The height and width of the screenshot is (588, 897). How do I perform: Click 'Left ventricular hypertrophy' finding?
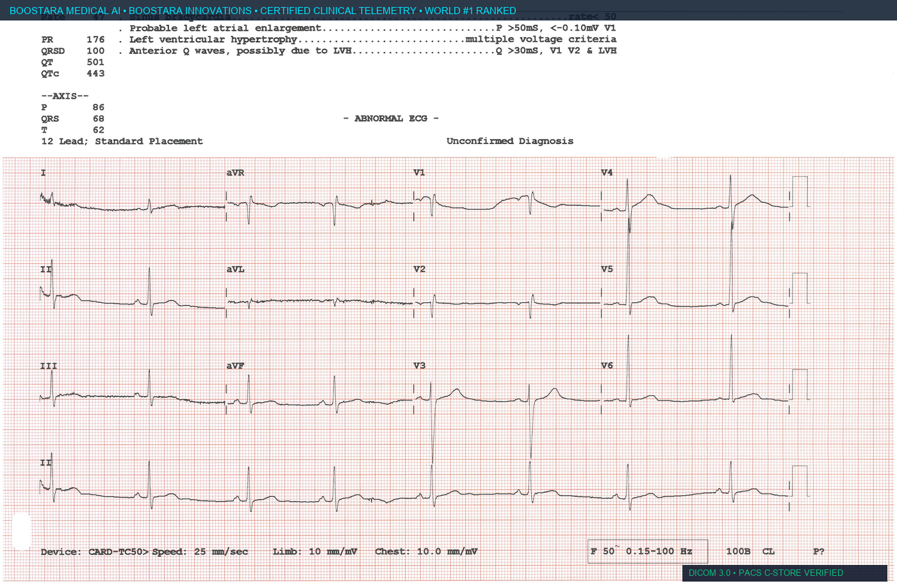213,40
